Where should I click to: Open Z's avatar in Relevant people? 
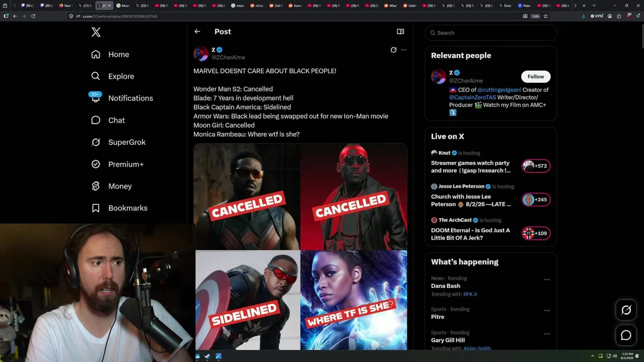[439, 76]
